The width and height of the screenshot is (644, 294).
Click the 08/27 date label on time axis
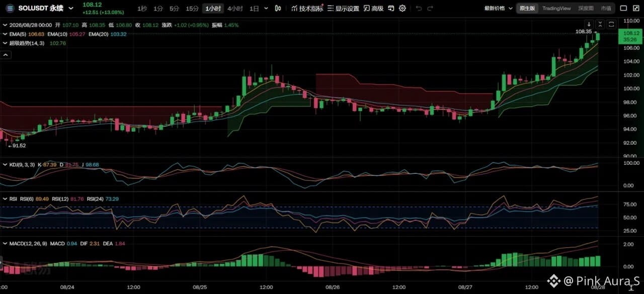tap(465, 287)
